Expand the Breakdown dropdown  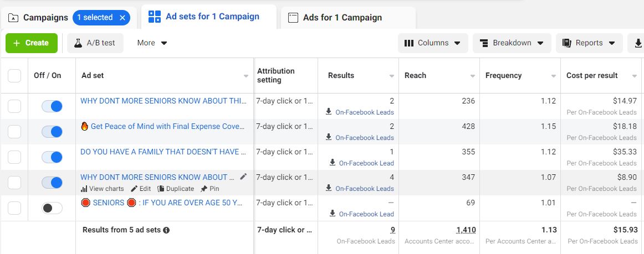tap(512, 43)
